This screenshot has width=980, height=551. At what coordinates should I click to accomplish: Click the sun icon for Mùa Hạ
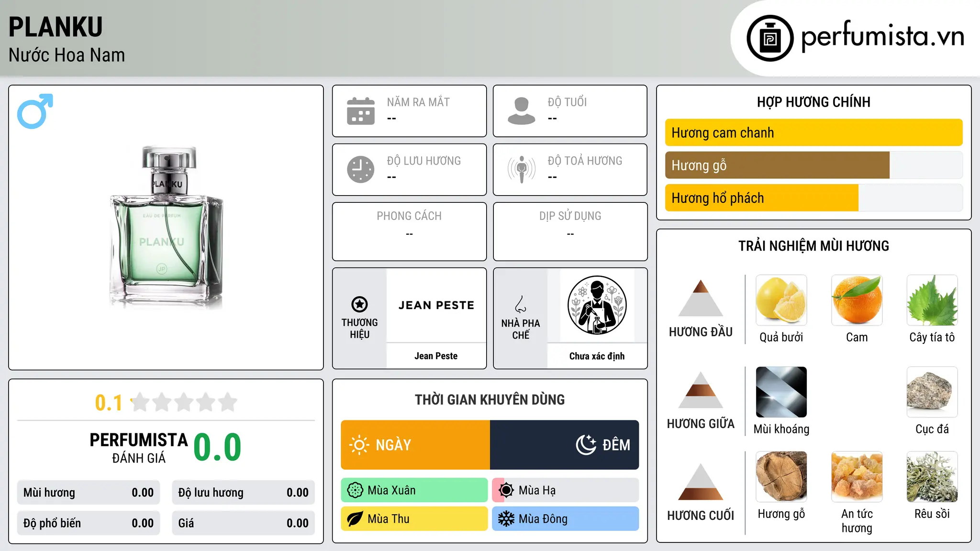tap(506, 490)
